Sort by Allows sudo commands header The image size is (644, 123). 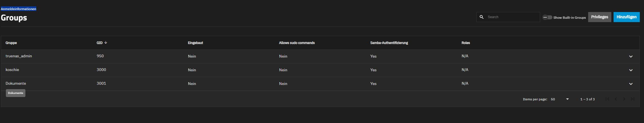297,43
